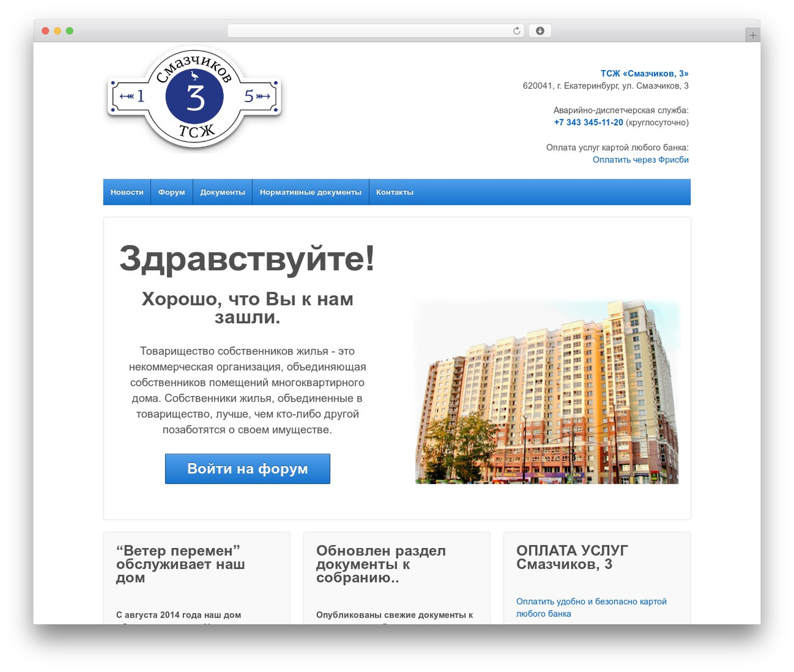Open the Контакты page
The image size is (794, 672).
pos(395,192)
